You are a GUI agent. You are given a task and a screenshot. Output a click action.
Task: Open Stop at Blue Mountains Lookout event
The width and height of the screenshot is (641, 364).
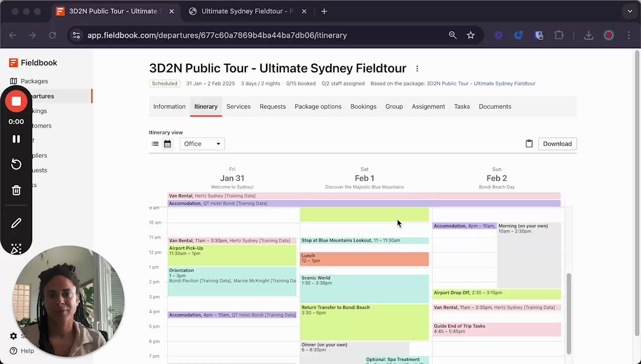tap(364, 241)
